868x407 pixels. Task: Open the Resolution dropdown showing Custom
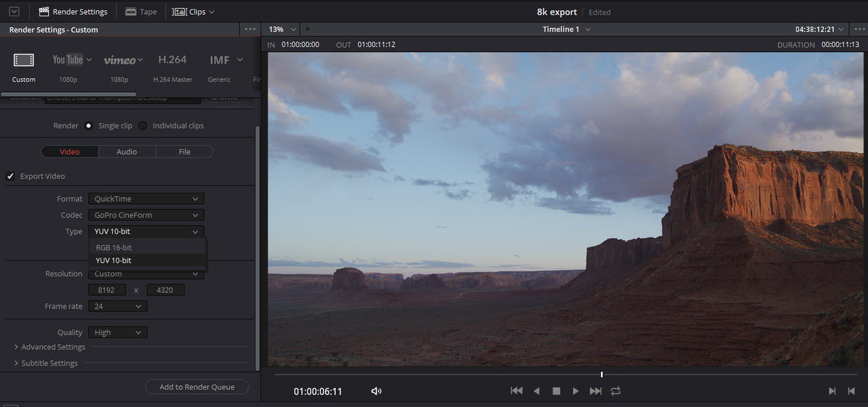[x=146, y=274]
